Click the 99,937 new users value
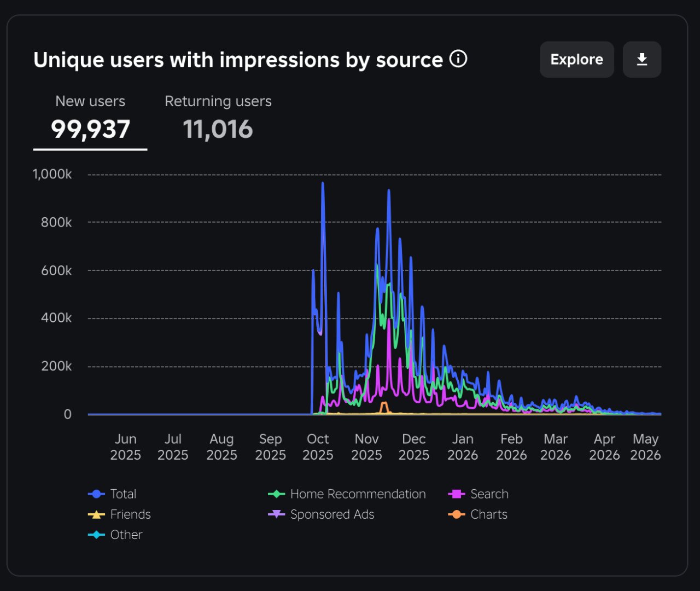 90,129
